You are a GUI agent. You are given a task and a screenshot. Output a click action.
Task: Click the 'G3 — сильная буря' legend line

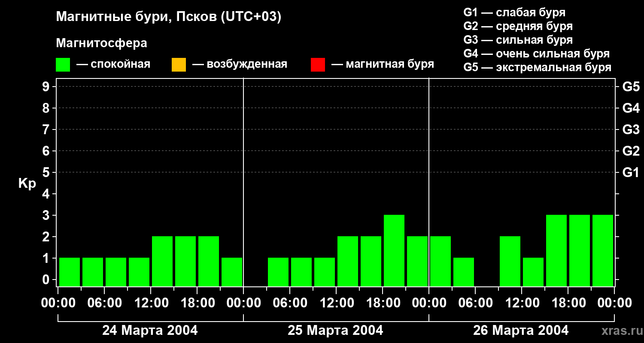[x=518, y=40]
